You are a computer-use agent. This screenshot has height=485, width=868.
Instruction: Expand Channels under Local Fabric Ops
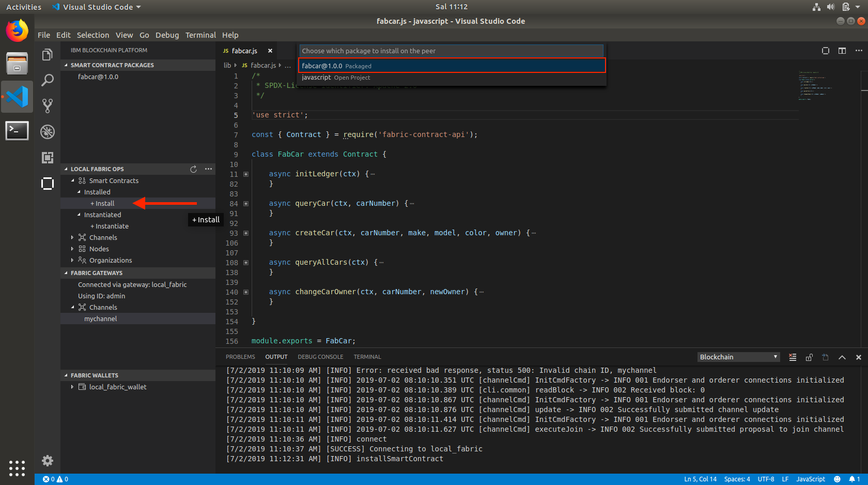click(x=72, y=237)
